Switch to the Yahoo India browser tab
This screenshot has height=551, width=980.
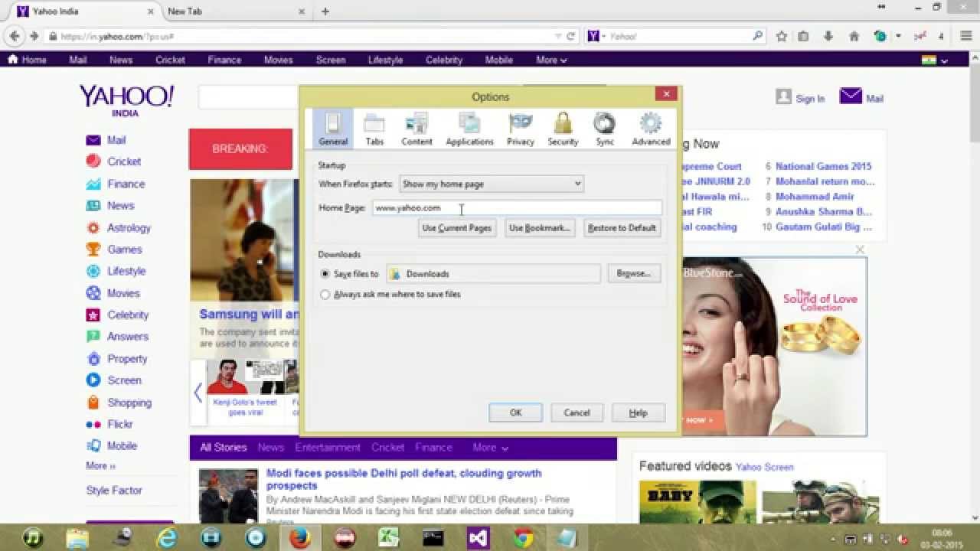click(84, 11)
